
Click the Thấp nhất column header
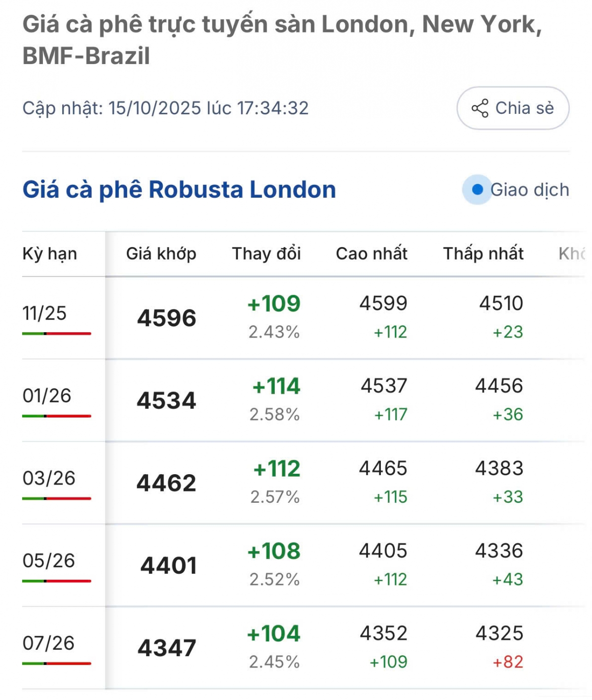(483, 254)
